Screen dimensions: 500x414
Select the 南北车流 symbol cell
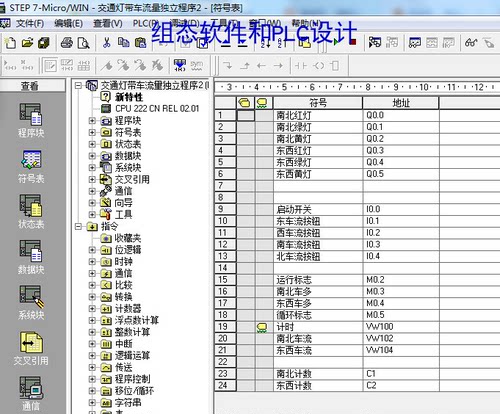(x=318, y=338)
